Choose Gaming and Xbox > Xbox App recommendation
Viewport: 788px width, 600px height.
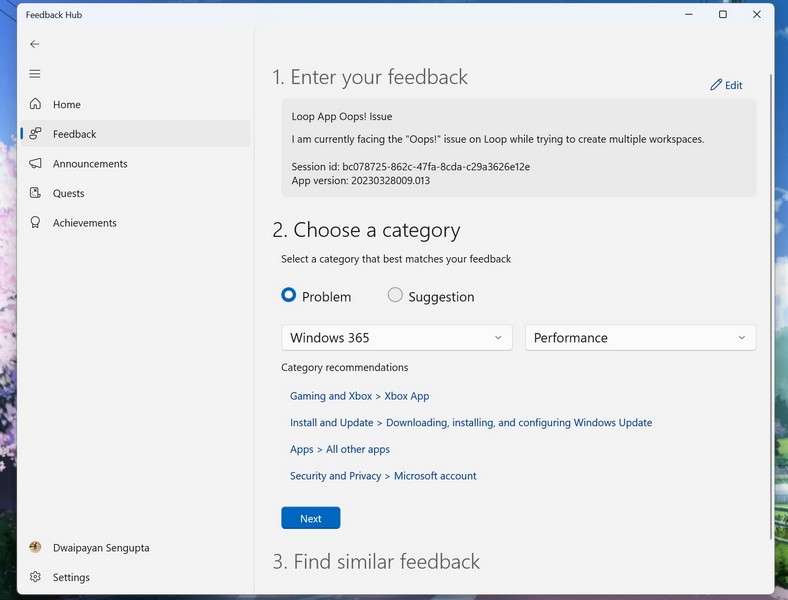point(359,396)
